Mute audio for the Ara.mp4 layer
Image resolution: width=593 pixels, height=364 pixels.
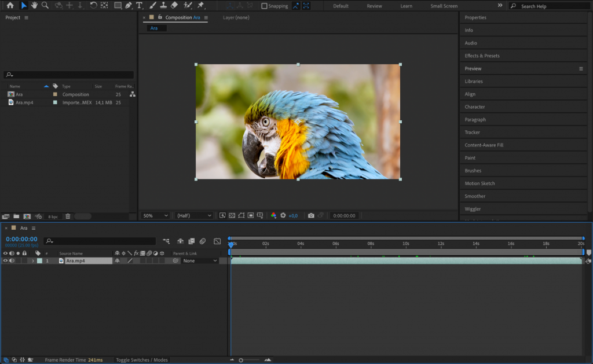pos(12,260)
